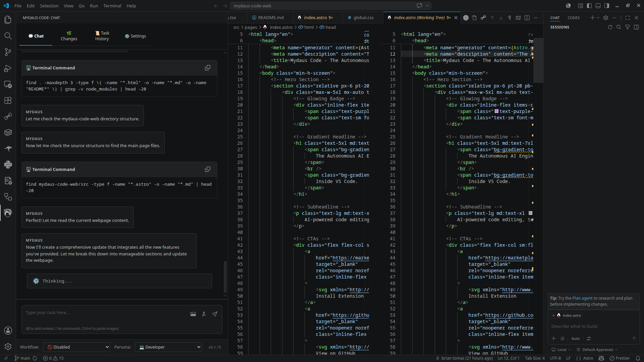
Task: Go back with navigation arrow
Action: pyautogui.click(x=216, y=6)
